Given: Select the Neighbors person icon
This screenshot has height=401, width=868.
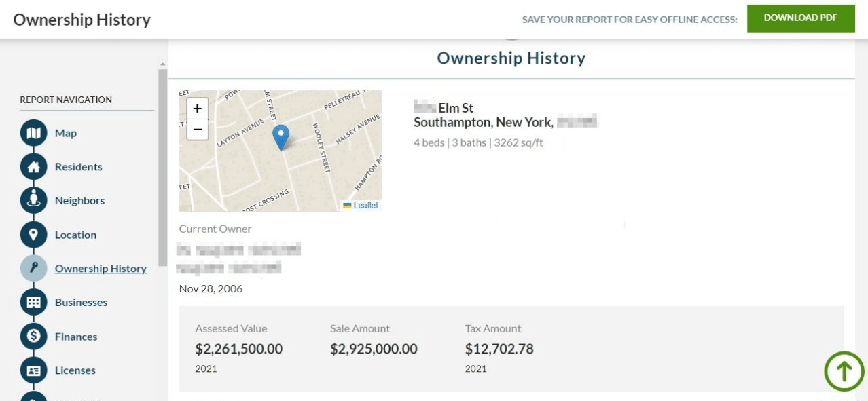Looking at the screenshot, I should point(33,201).
